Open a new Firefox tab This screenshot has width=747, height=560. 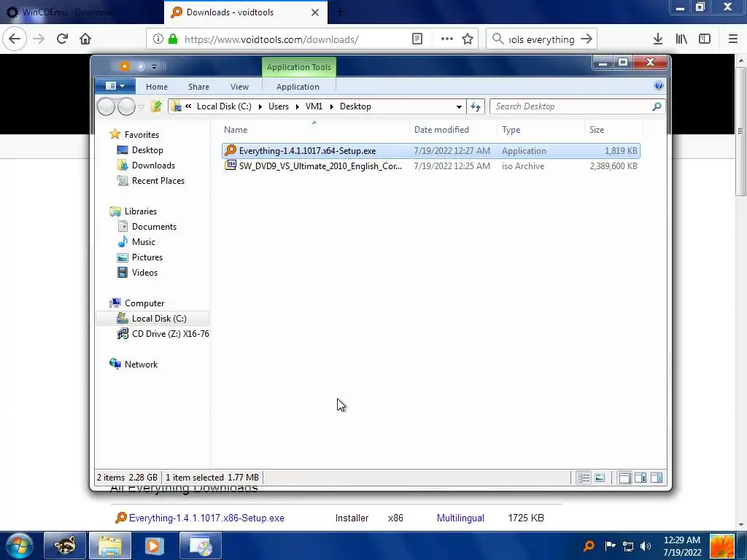tap(340, 12)
